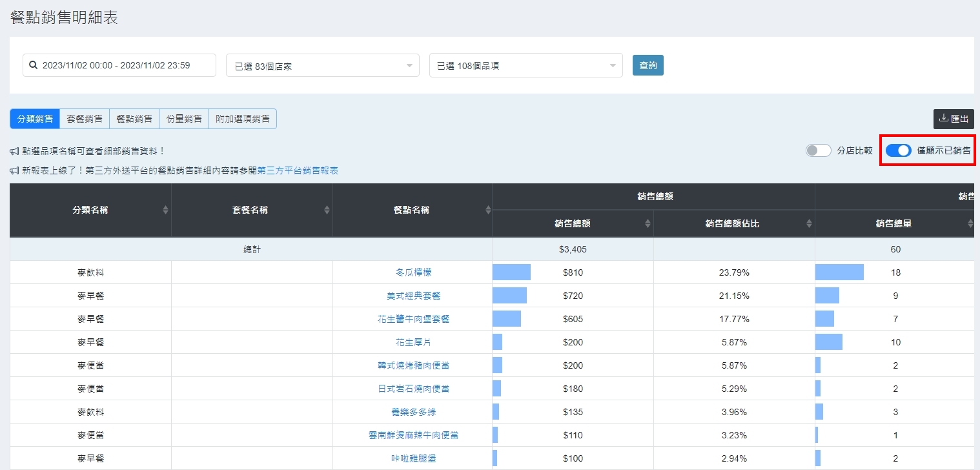Image resolution: width=980 pixels, height=470 pixels.
Task: Open the 已選 83個店家 store dropdown
Action: pyautogui.click(x=322, y=65)
